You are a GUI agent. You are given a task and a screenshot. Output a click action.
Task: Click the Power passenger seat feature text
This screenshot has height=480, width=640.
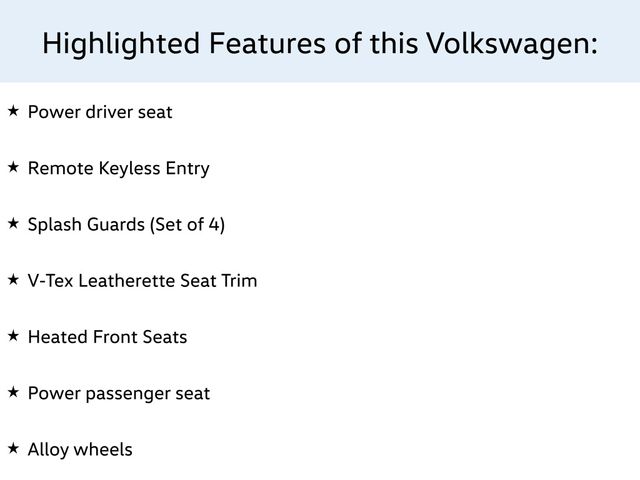[118, 394]
